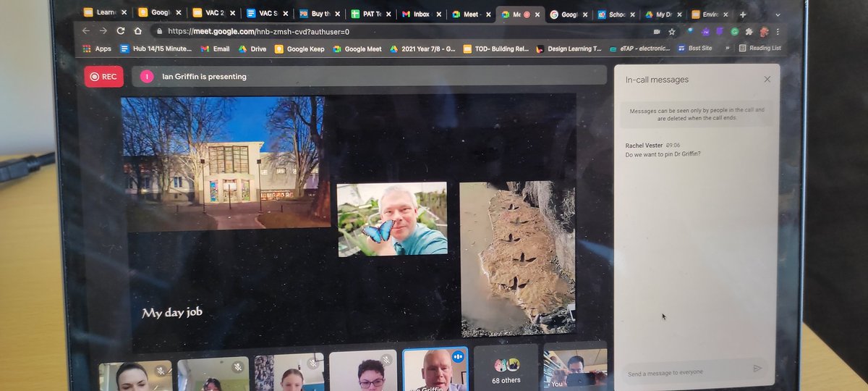The image size is (868, 391).
Task: Bookmark this page with star icon
Action: [x=672, y=32]
